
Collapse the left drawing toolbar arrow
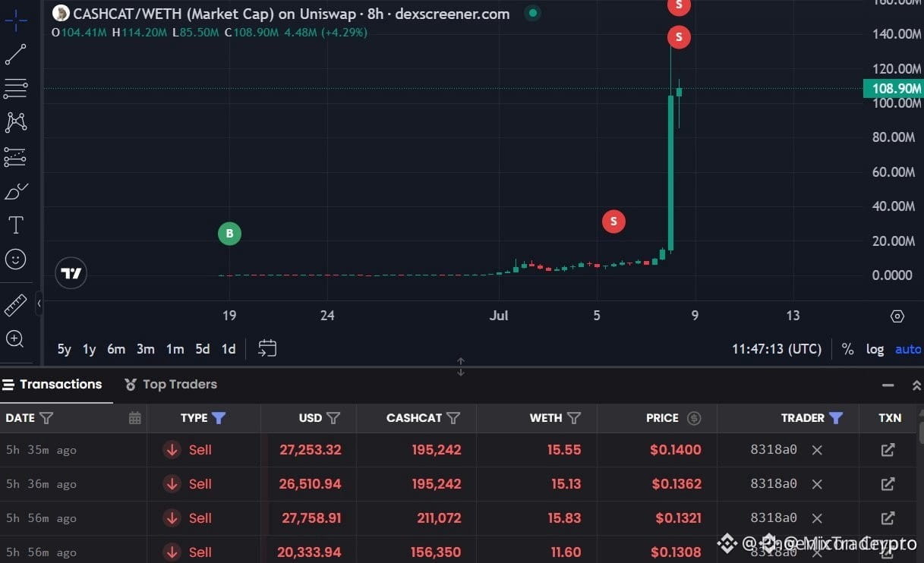[39, 304]
